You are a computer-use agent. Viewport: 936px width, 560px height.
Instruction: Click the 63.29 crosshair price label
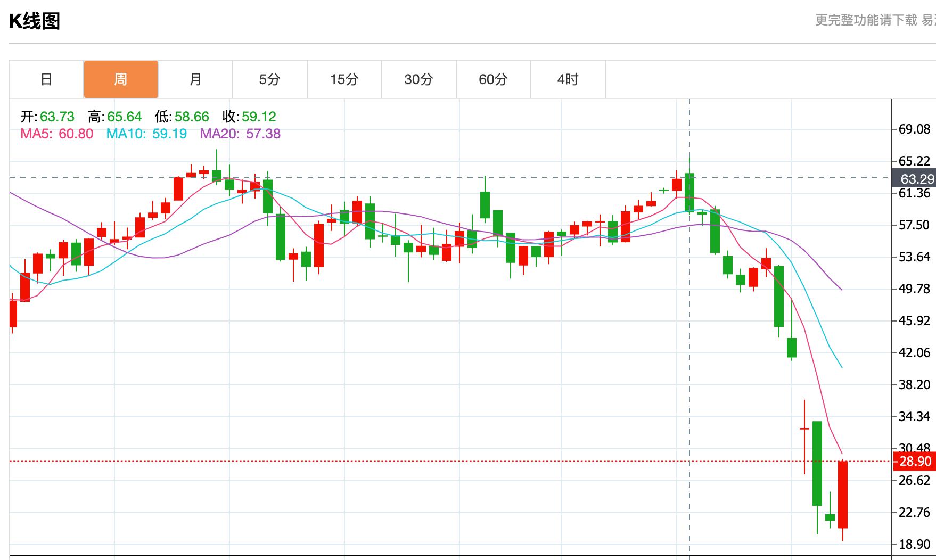pyautogui.click(x=914, y=179)
